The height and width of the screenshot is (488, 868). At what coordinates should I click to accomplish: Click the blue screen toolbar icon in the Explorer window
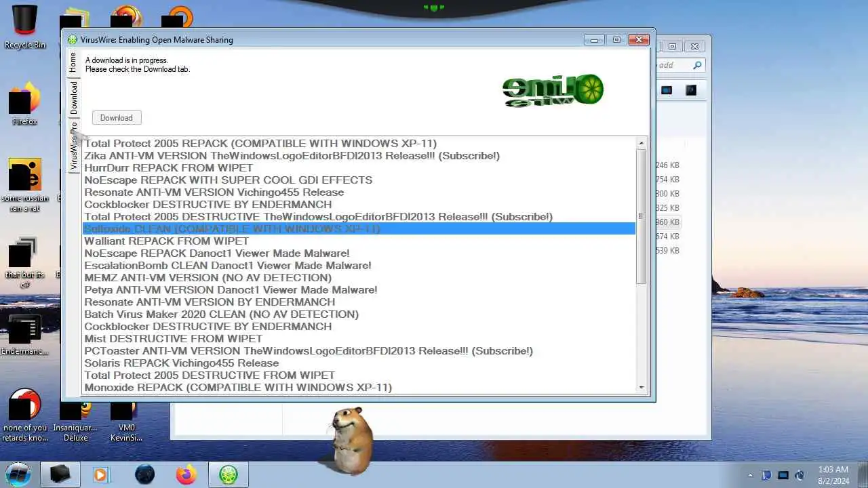tap(667, 90)
